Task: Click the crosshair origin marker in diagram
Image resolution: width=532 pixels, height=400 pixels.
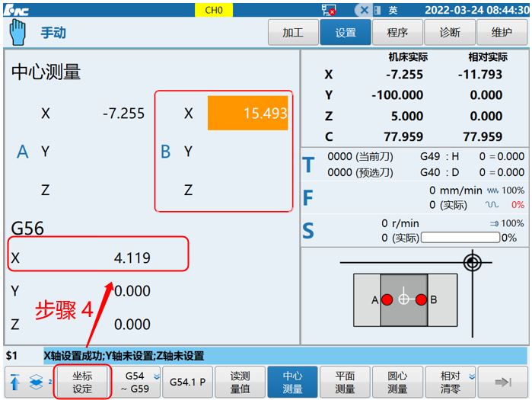Action: 473,264
